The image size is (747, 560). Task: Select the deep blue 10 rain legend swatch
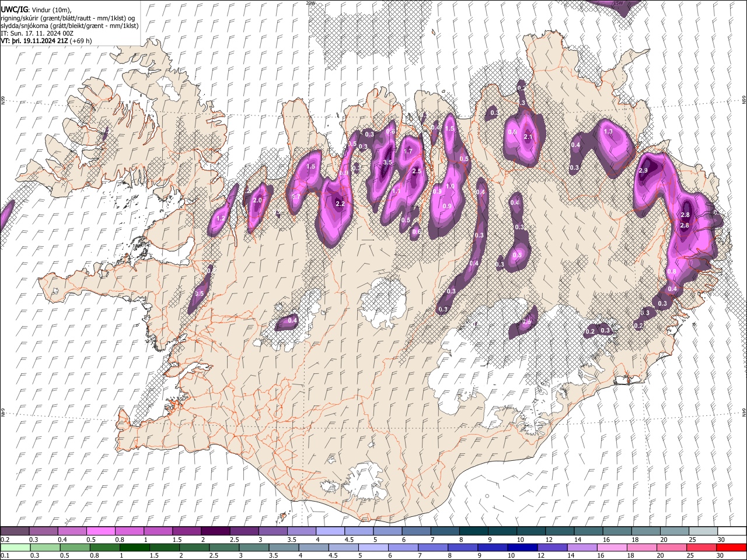point(522,548)
